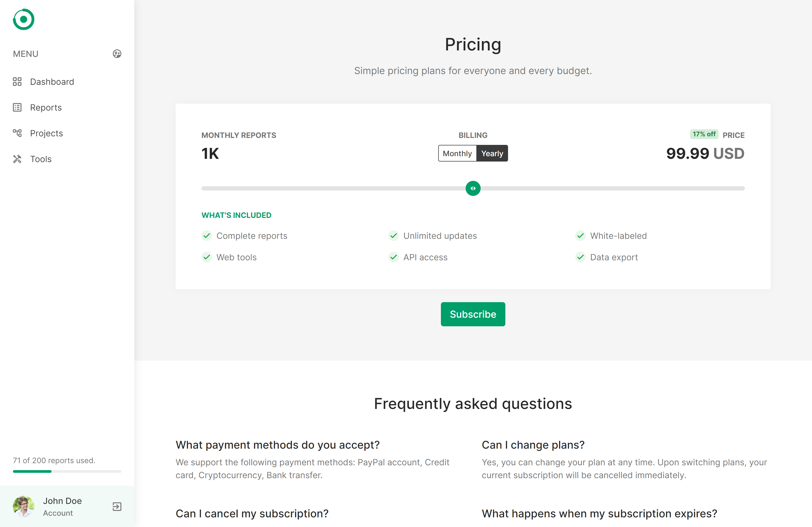
Task: Click the Reports list icon
Action: point(17,107)
